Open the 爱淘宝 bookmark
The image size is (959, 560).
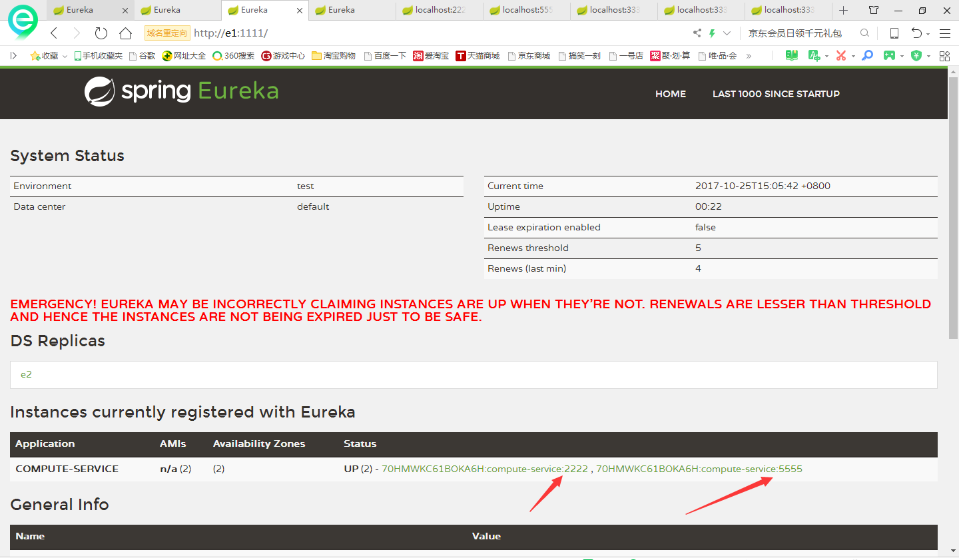pyautogui.click(x=431, y=56)
